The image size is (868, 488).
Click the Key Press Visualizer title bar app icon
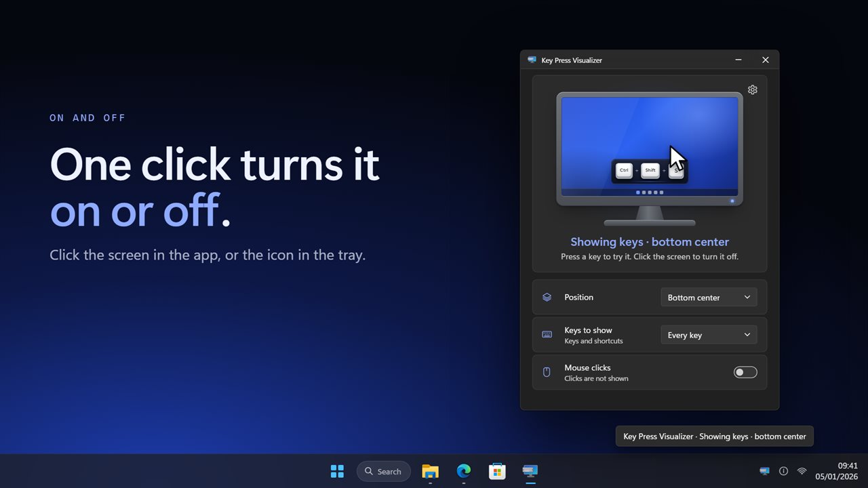coord(532,60)
